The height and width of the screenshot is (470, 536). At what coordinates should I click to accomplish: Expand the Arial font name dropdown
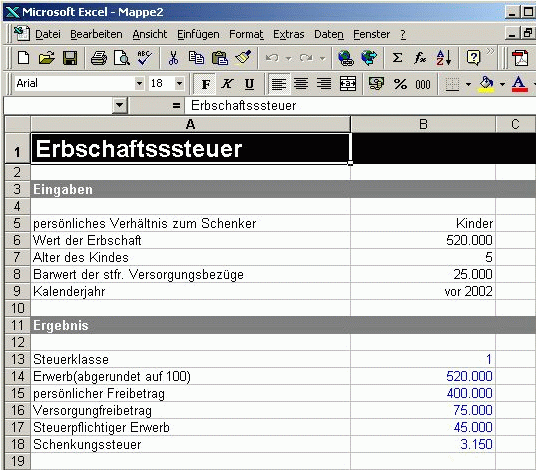pos(139,83)
